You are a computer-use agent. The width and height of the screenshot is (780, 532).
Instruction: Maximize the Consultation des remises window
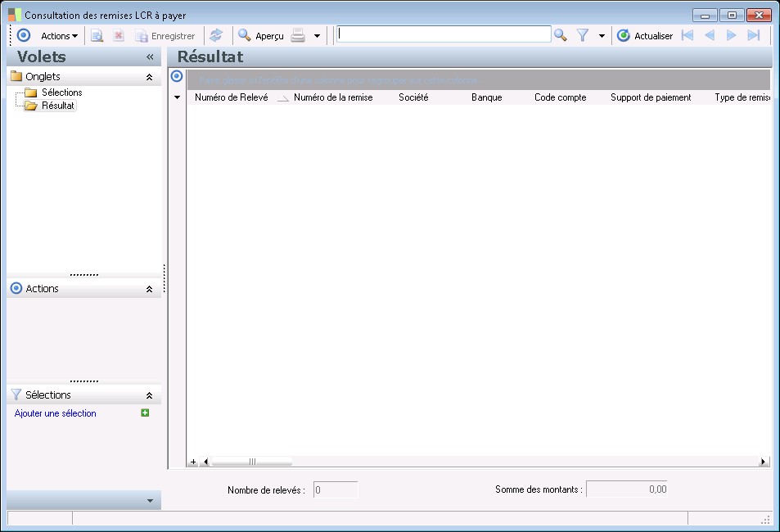pyautogui.click(x=732, y=16)
